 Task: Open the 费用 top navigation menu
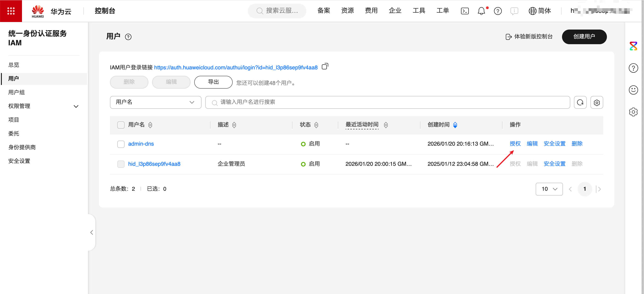[x=371, y=11]
